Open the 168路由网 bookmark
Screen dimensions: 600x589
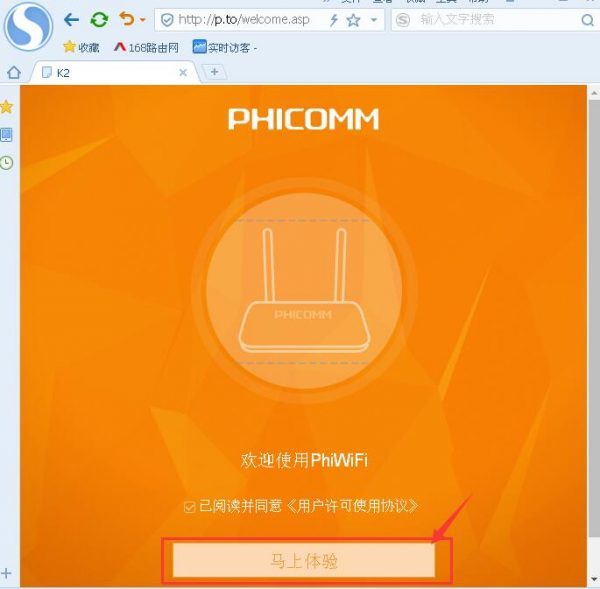point(146,47)
